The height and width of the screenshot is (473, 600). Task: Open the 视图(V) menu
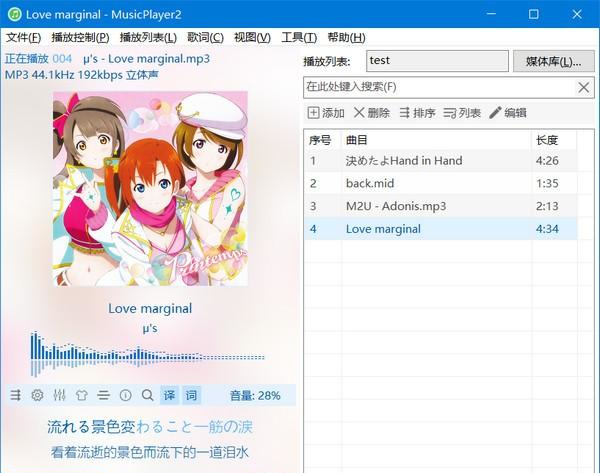point(252,38)
